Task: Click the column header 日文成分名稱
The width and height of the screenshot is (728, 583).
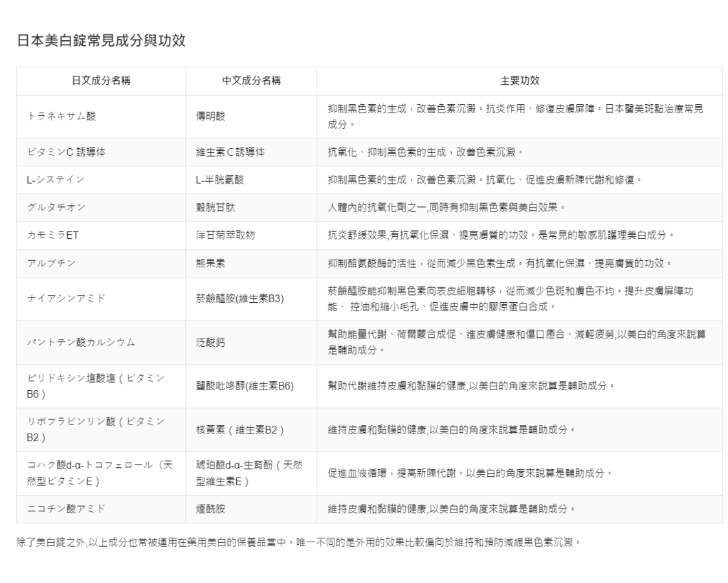Action: (101, 81)
